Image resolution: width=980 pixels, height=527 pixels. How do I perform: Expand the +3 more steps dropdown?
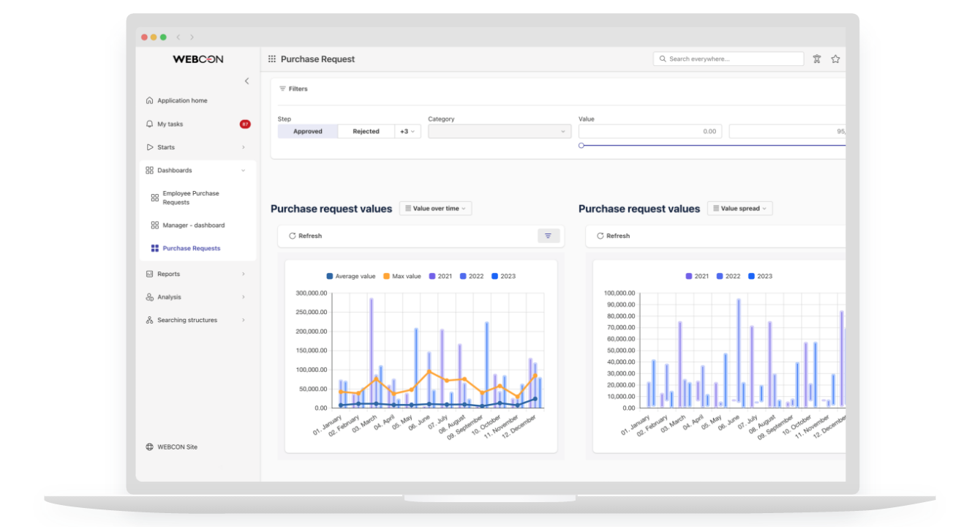point(407,132)
